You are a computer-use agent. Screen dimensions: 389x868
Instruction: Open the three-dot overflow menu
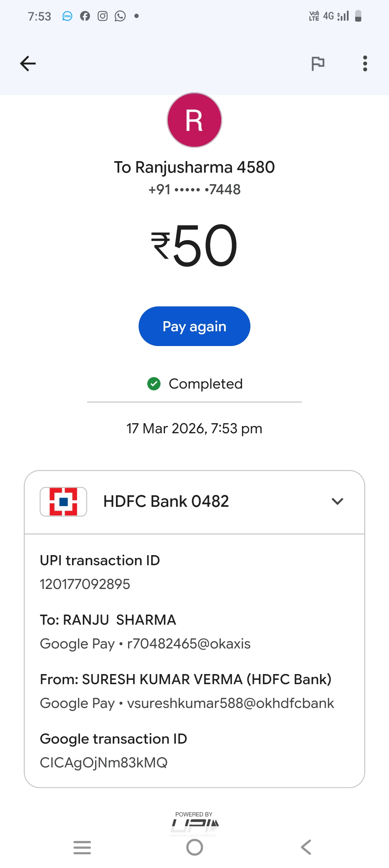[x=365, y=64]
